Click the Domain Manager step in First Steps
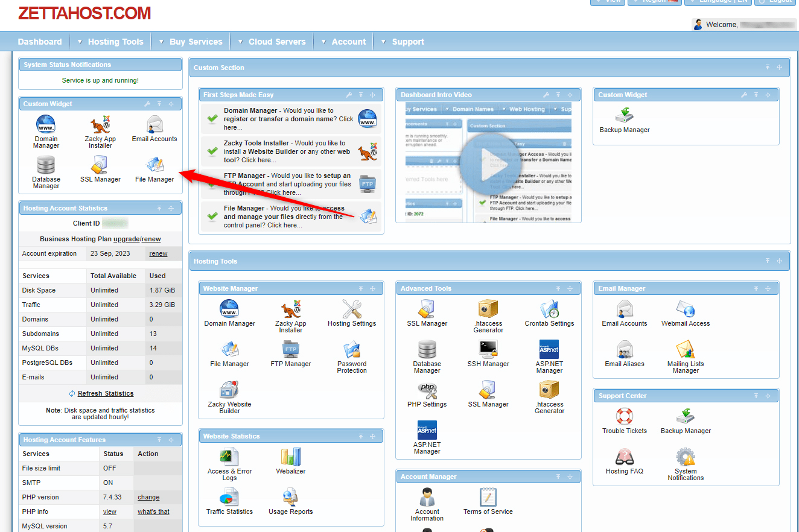 click(291, 119)
